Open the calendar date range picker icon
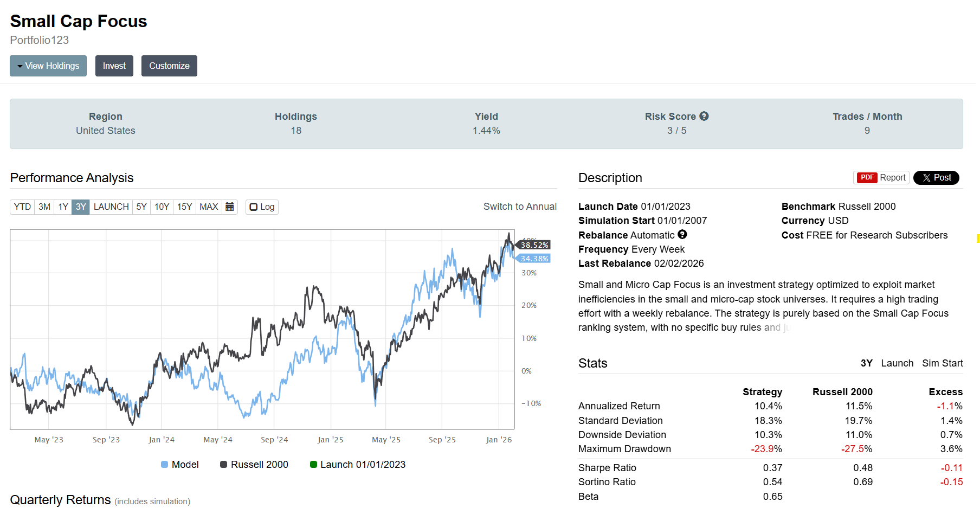The image size is (980, 508). point(230,207)
